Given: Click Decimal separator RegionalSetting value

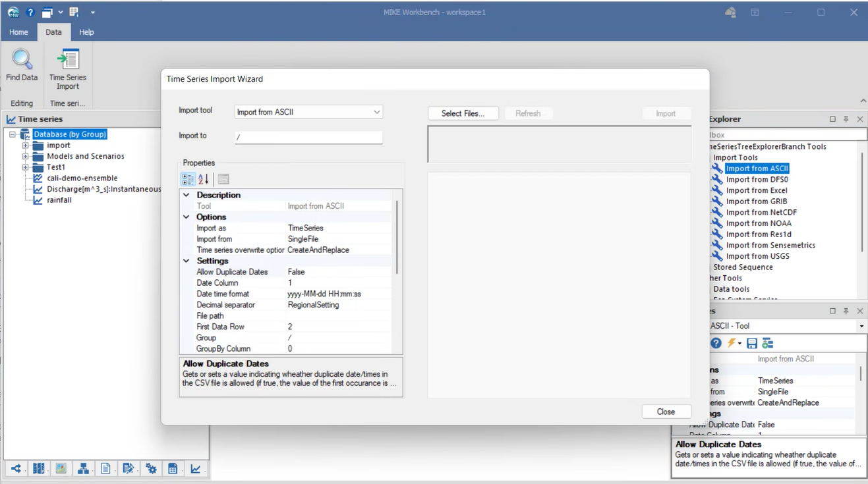Looking at the screenshot, I should pos(314,305).
